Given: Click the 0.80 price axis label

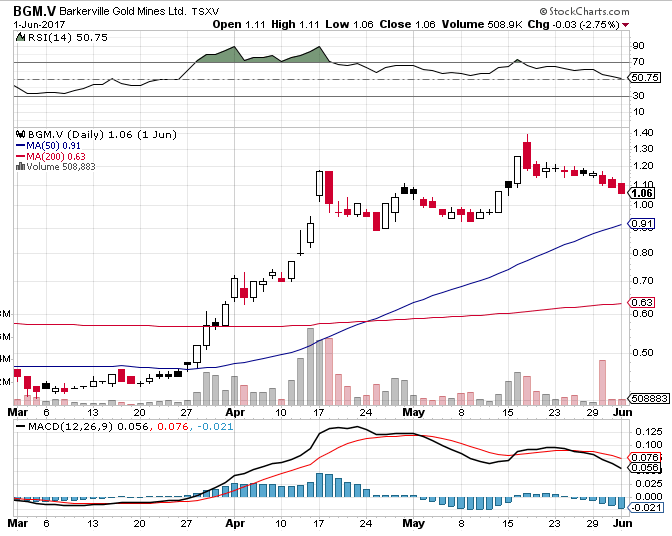Looking at the screenshot, I should pos(643,253).
